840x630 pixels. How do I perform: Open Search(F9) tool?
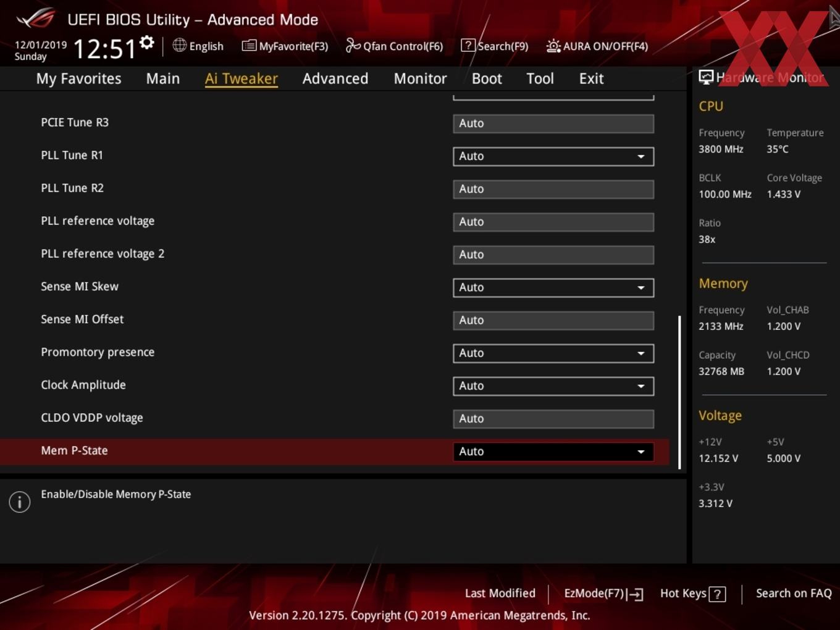tap(495, 46)
